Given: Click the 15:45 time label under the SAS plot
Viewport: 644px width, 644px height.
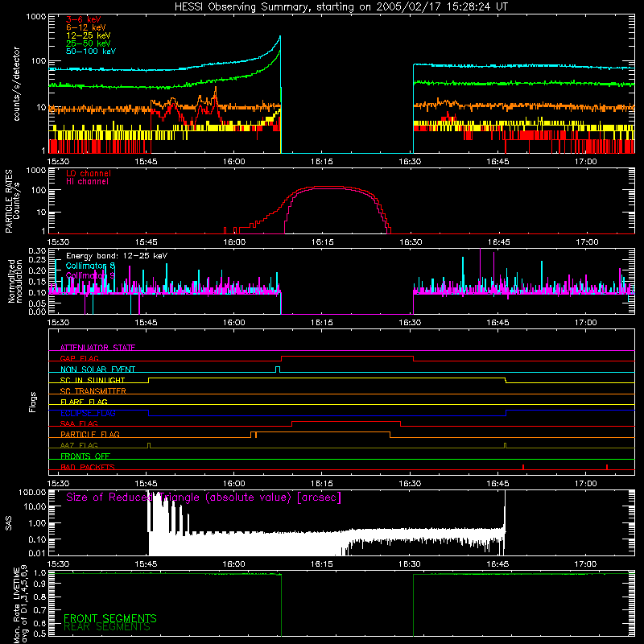Looking at the screenshot, I should [x=146, y=564].
